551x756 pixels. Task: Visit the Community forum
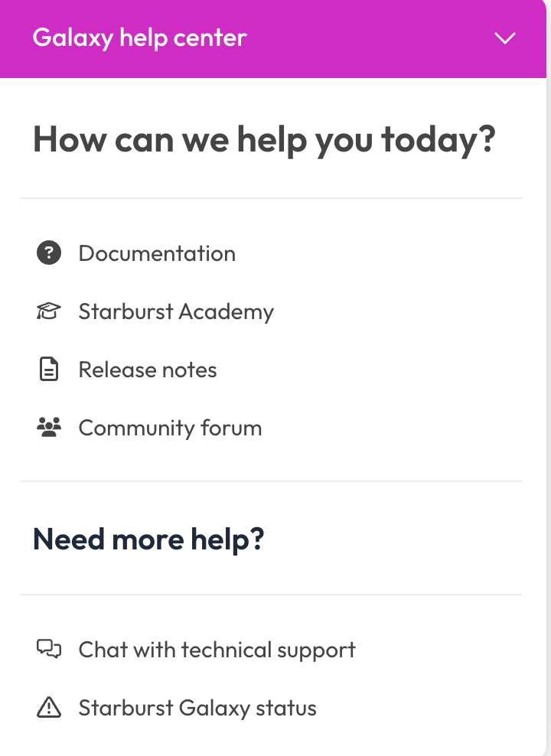[170, 429]
